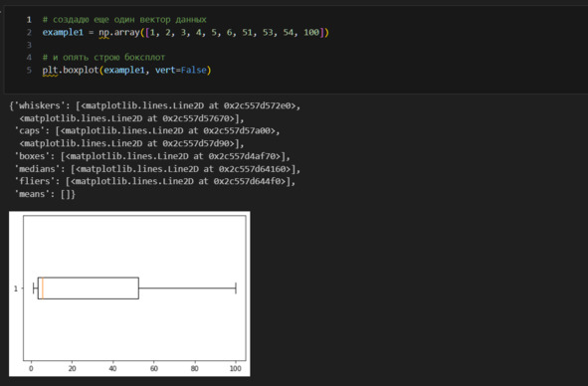Image resolution: width=588 pixels, height=386 pixels.
Task: Click the comment 'создаю еще один вектор данных'
Action: pyautogui.click(x=129, y=20)
